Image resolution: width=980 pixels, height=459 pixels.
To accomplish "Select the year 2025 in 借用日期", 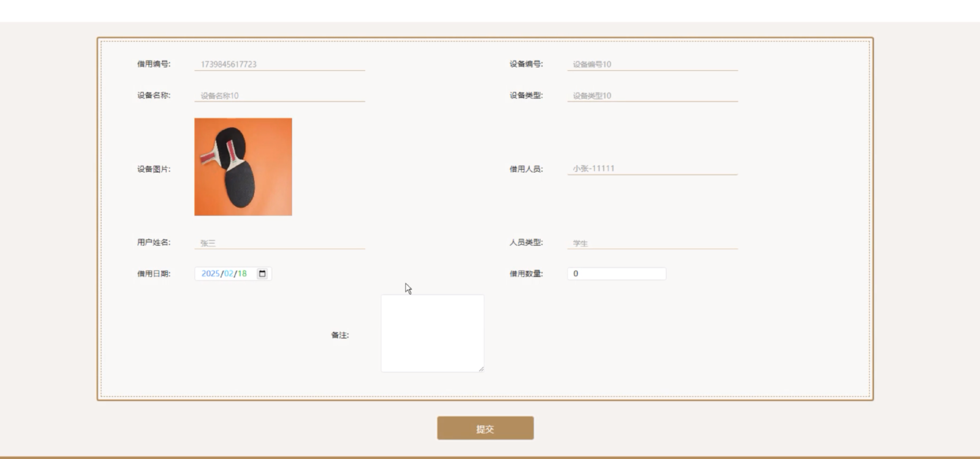I will coord(210,273).
